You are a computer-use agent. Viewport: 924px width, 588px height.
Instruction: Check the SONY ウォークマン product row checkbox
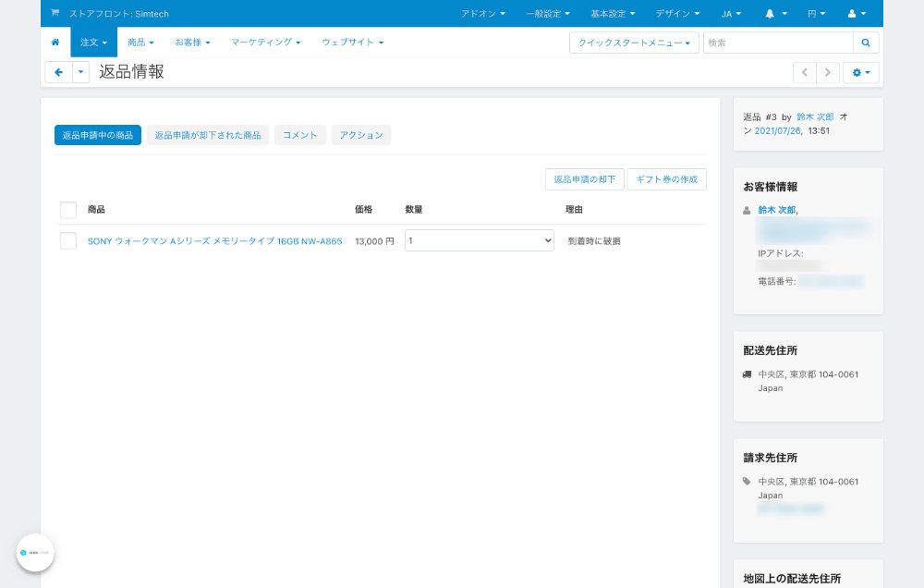tap(68, 240)
